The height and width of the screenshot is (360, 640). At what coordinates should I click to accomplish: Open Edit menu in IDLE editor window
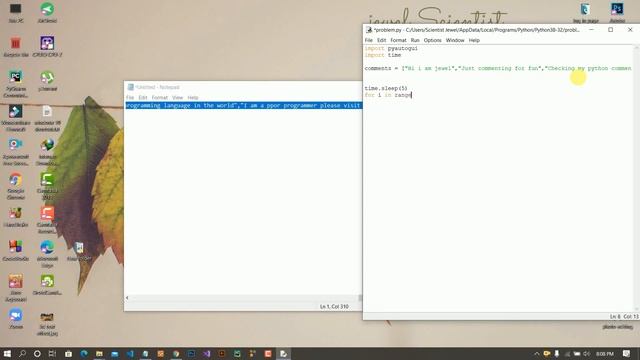382,40
